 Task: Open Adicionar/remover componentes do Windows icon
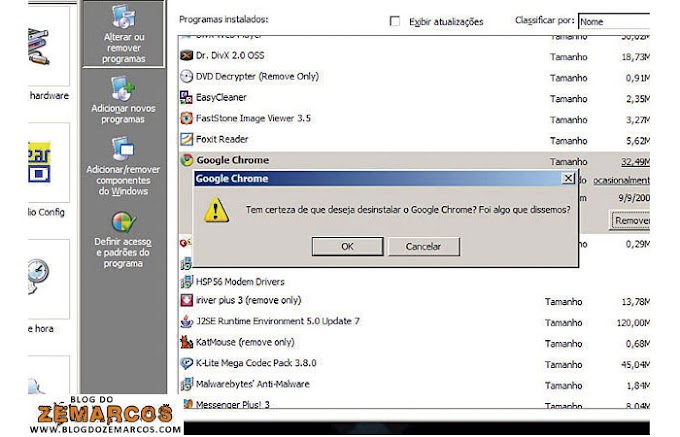[x=123, y=148]
